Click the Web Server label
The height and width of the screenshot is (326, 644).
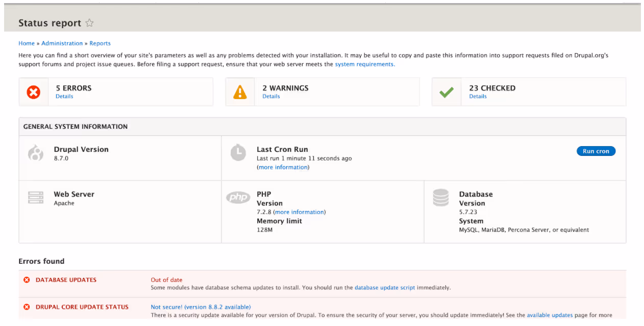pos(74,194)
